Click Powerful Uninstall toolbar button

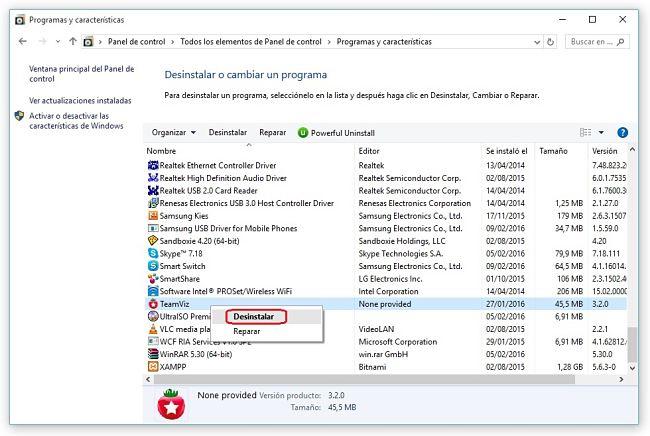pos(336,133)
